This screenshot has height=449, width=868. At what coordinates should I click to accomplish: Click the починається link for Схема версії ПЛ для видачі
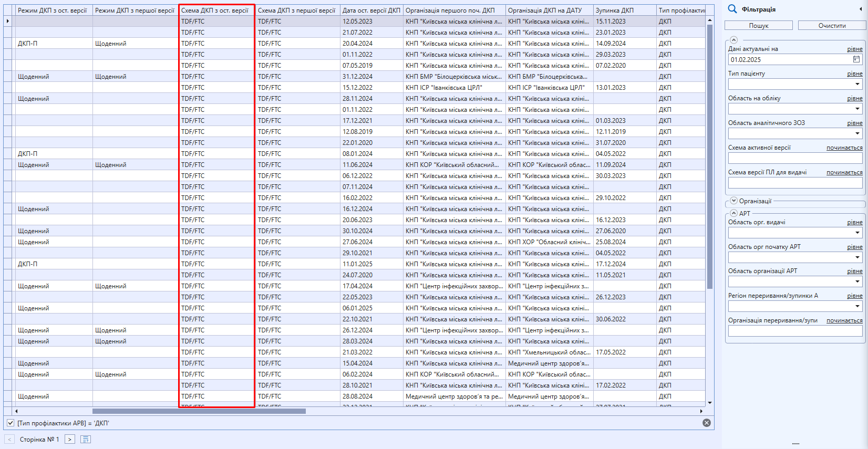pos(844,172)
